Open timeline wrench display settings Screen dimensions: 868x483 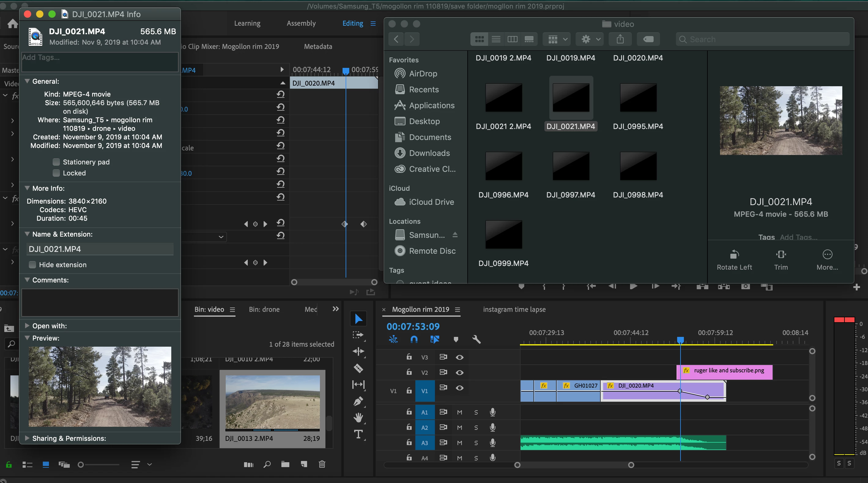point(476,339)
